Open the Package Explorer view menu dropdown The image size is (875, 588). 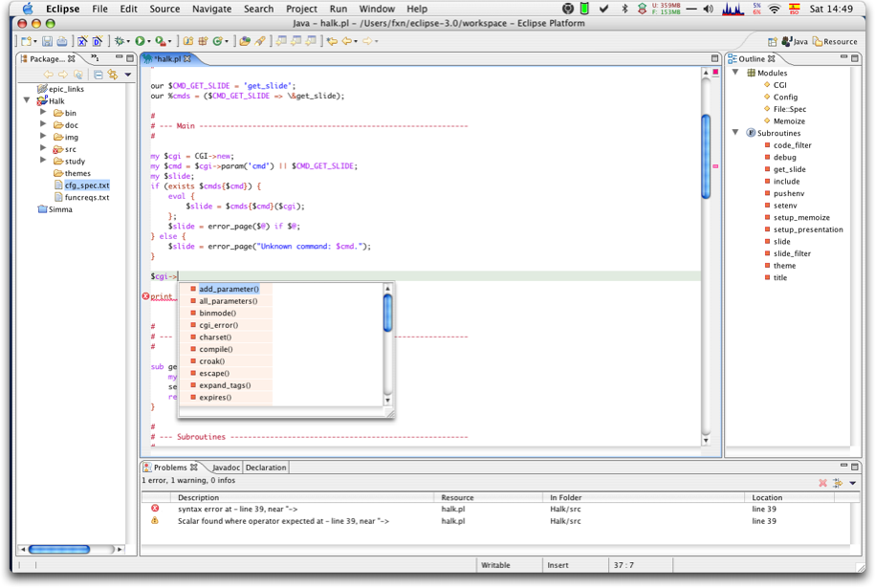128,75
